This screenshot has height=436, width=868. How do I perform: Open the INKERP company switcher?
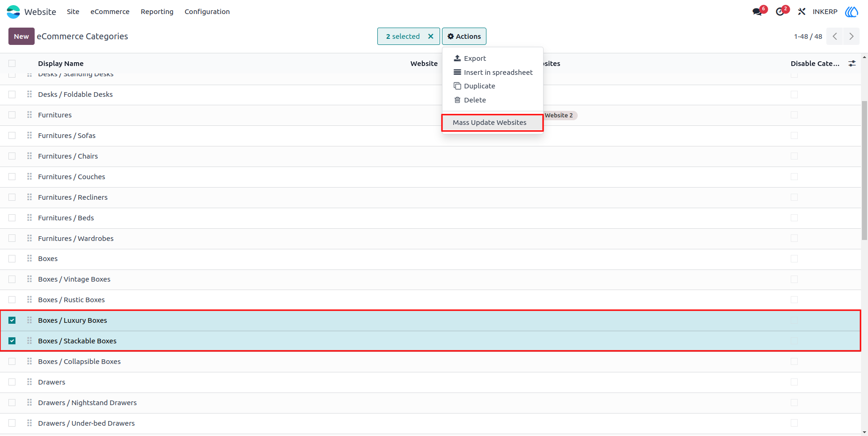[x=825, y=12]
